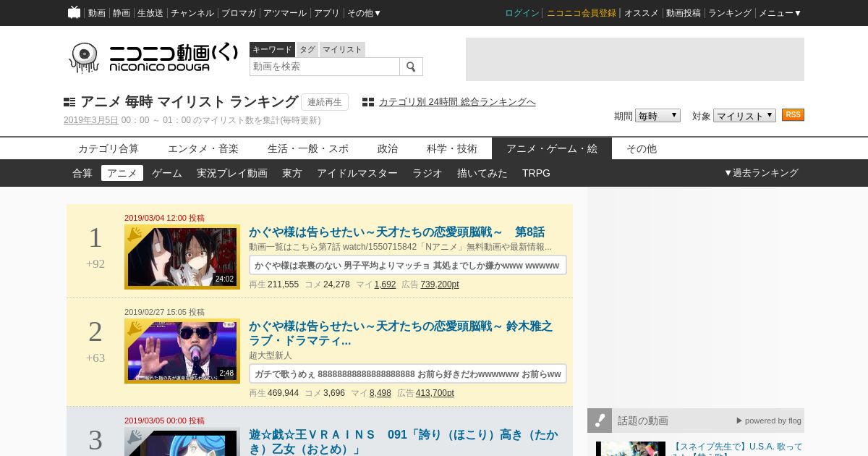
Task: Click the 動画投稿 link
Action: [x=684, y=13]
